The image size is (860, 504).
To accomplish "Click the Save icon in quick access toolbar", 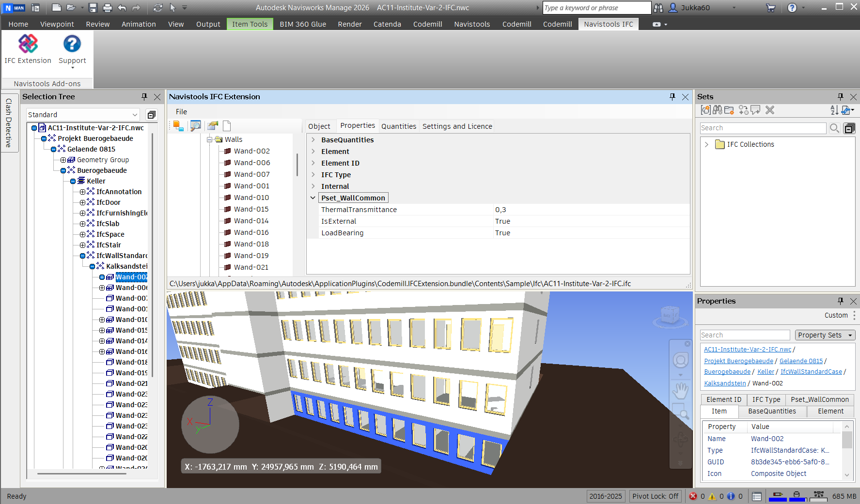I will 93,8.
